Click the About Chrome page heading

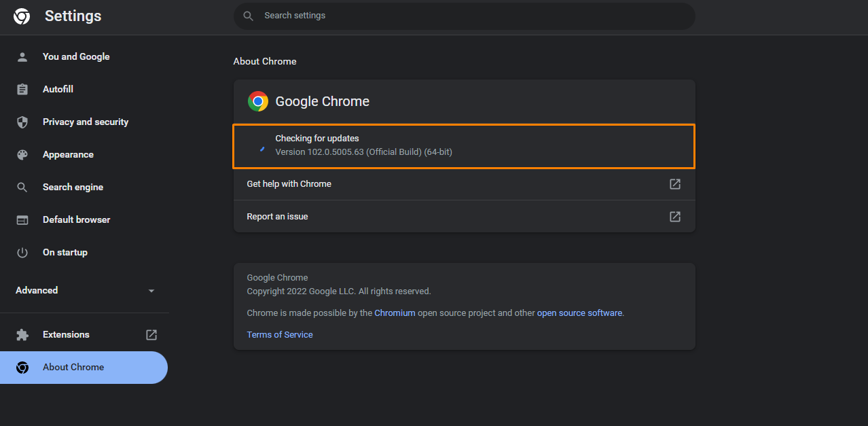click(x=265, y=61)
